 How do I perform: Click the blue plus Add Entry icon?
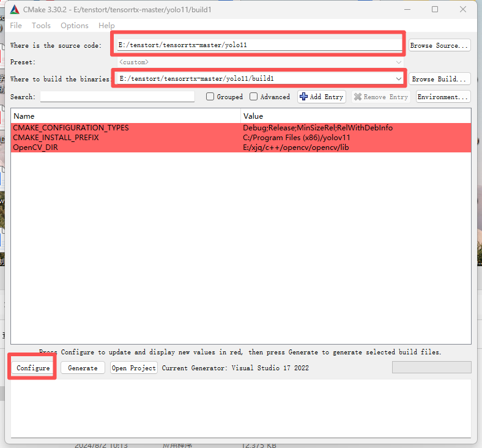pyautogui.click(x=303, y=97)
